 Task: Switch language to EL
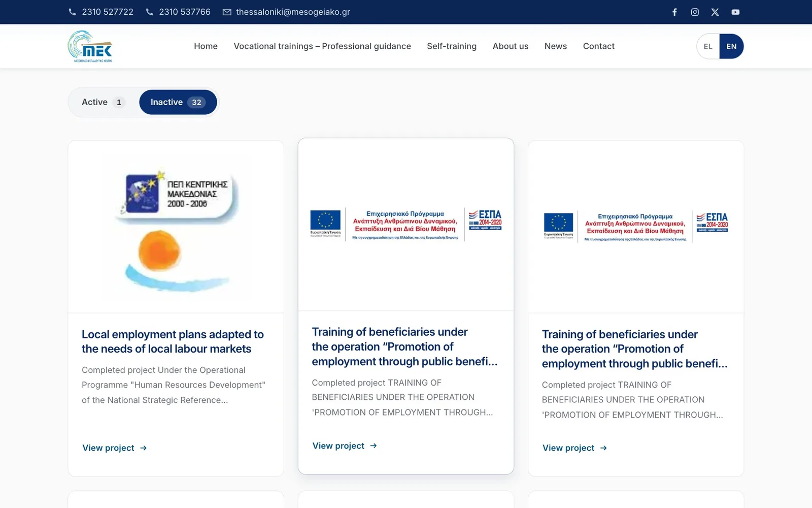(708, 46)
